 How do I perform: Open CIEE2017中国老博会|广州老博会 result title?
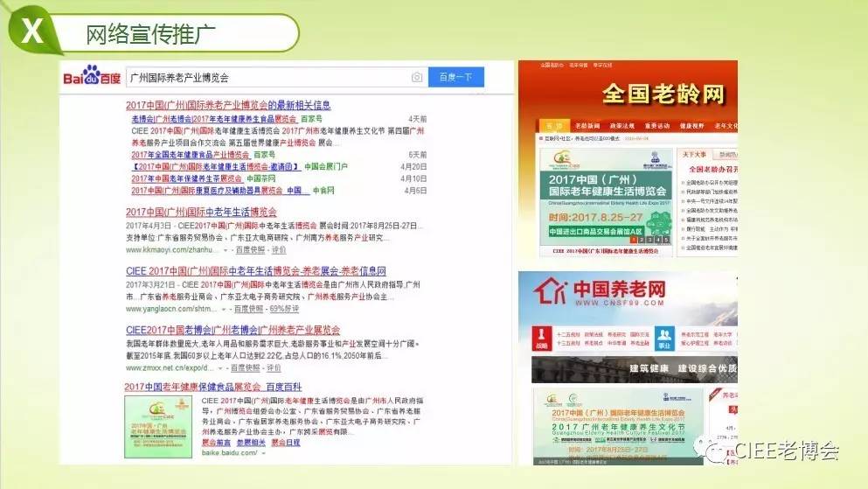(x=233, y=330)
